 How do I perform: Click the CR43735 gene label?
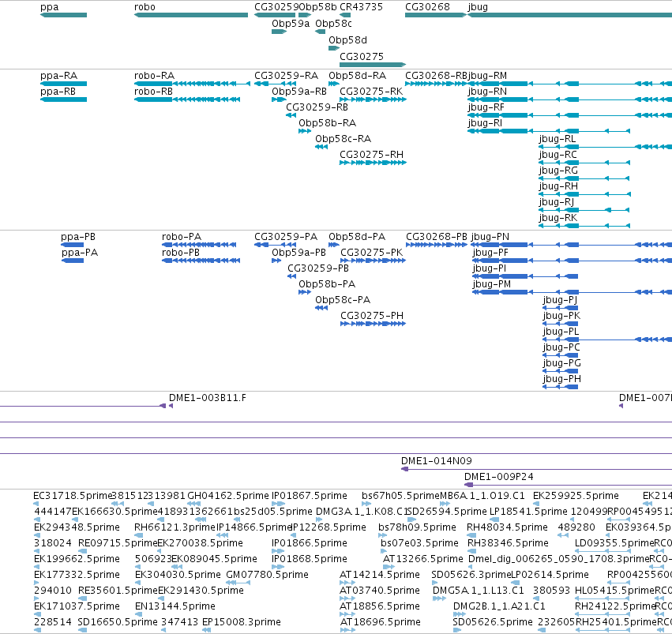point(362,7)
